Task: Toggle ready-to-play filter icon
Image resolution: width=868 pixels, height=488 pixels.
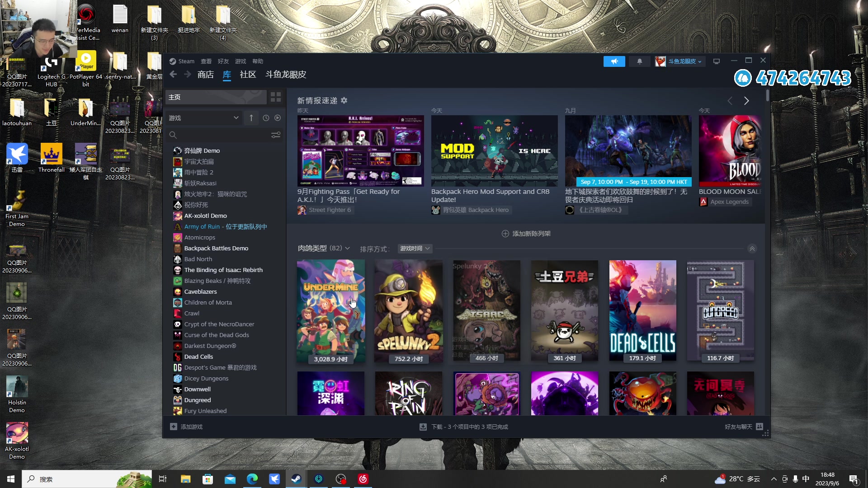Action: point(278,118)
